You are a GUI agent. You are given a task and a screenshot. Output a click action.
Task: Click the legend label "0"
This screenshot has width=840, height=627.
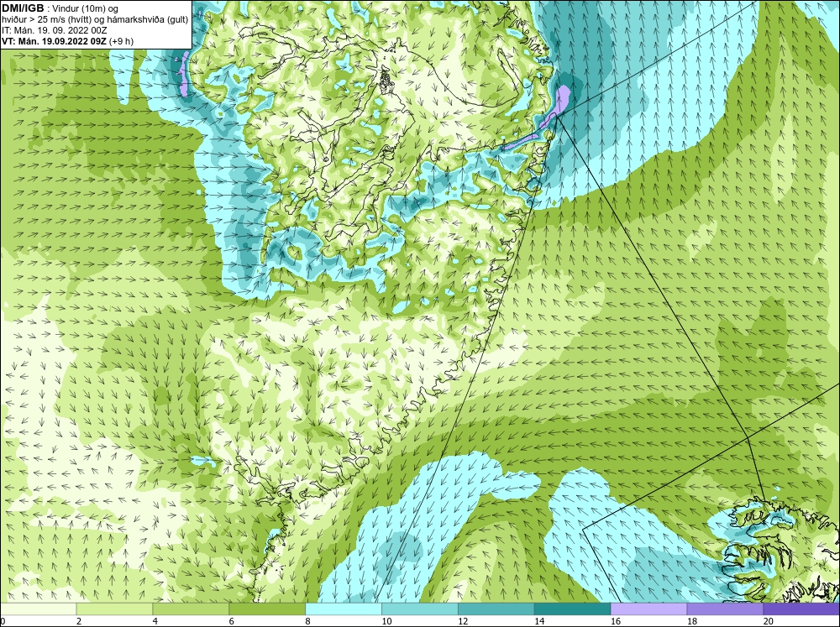[x=3, y=621]
